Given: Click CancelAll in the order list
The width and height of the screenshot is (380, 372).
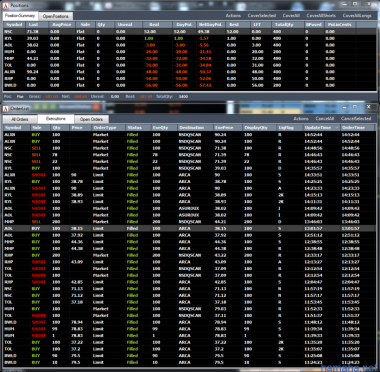Looking at the screenshot, I should click(325, 119).
